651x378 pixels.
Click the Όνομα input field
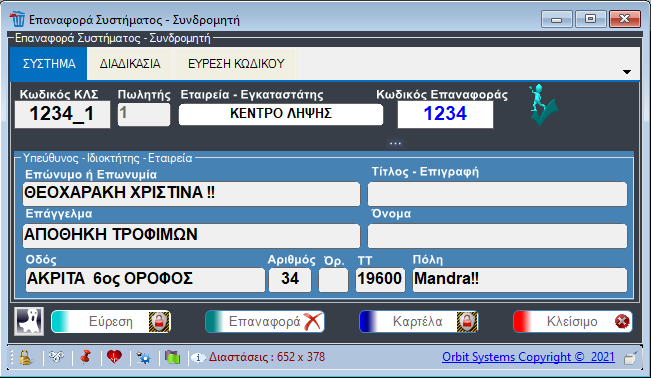click(x=497, y=236)
